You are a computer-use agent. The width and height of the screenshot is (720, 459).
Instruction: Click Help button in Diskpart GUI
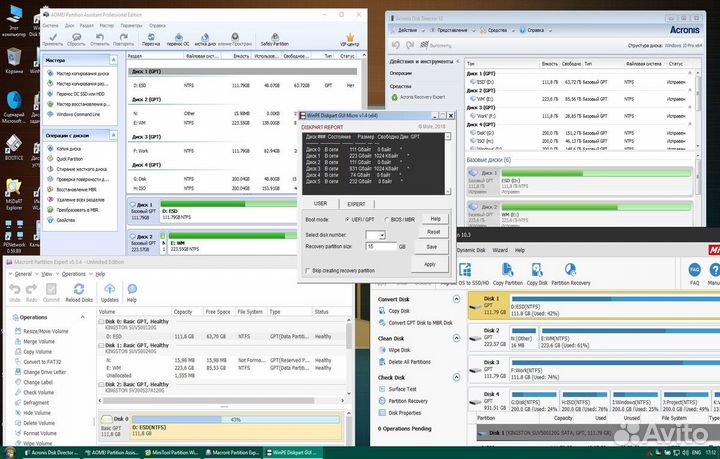pos(435,219)
